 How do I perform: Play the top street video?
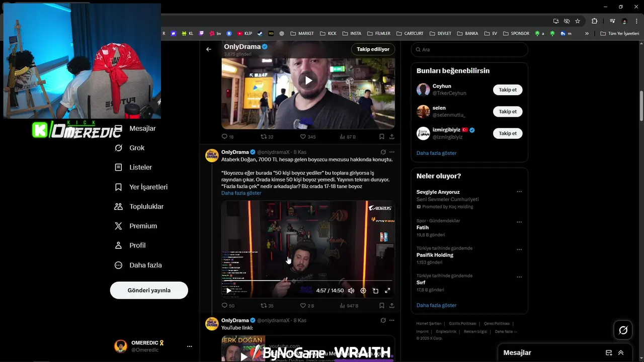click(308, 80)
